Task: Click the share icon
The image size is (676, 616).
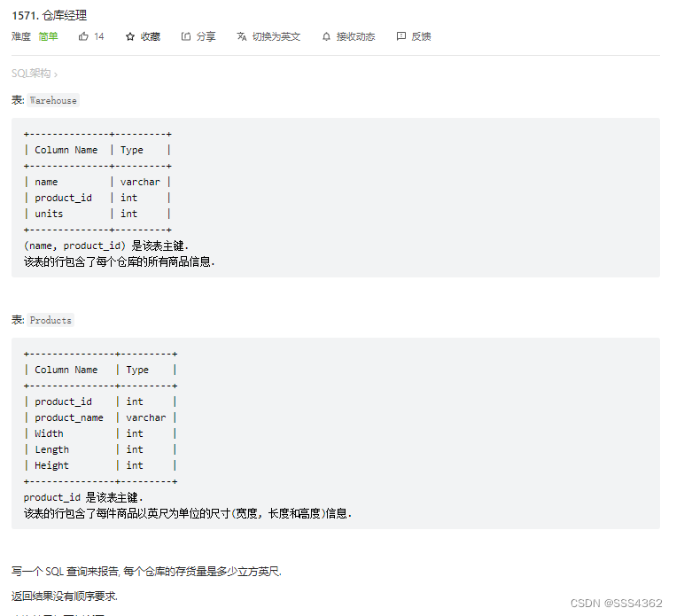Action: [x=186, y=36]
